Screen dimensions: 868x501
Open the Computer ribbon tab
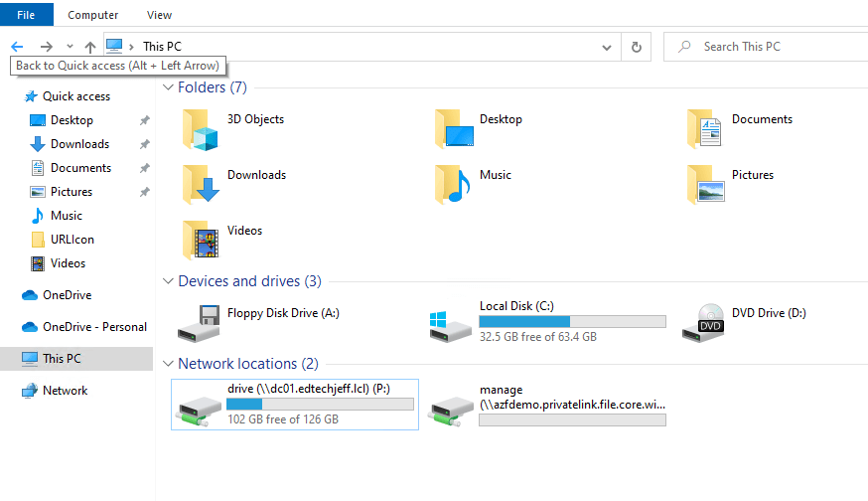[93, 15]
